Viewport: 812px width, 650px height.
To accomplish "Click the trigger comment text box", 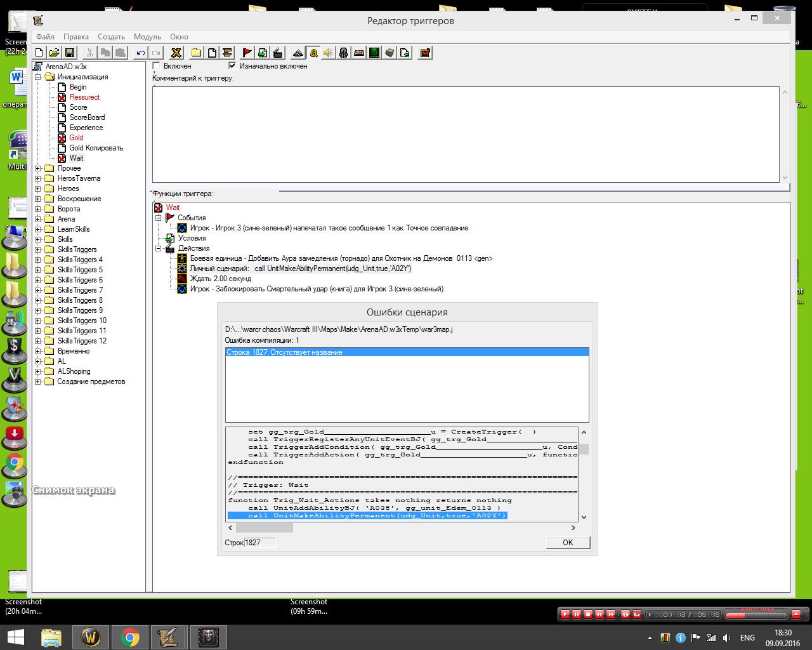I will point(466,134).
